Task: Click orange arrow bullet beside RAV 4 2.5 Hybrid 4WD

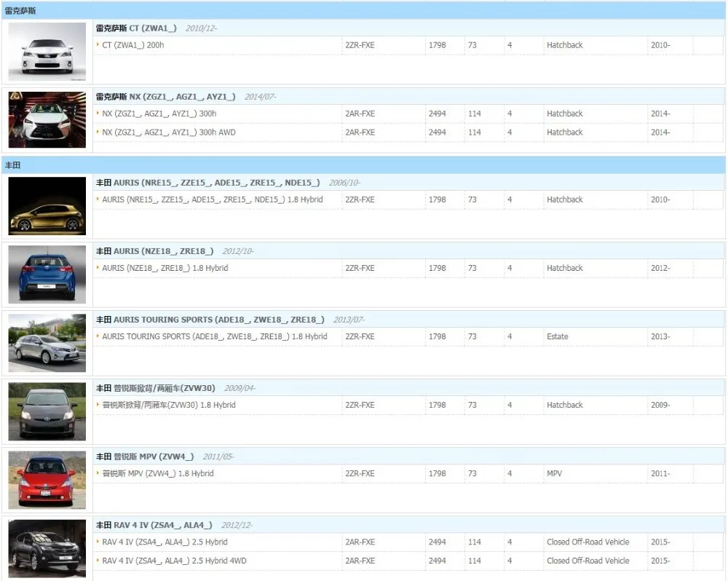Action: 98,560
